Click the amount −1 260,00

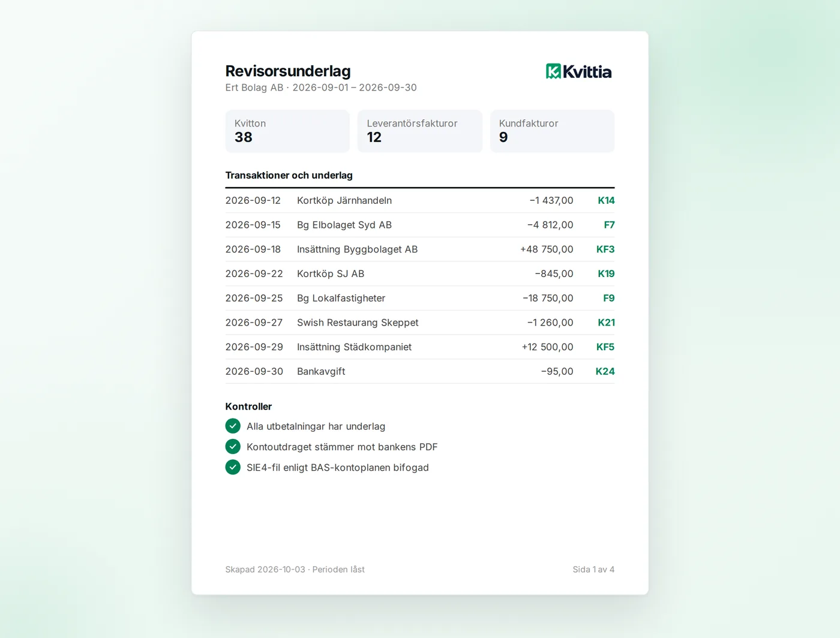(550, 322)
